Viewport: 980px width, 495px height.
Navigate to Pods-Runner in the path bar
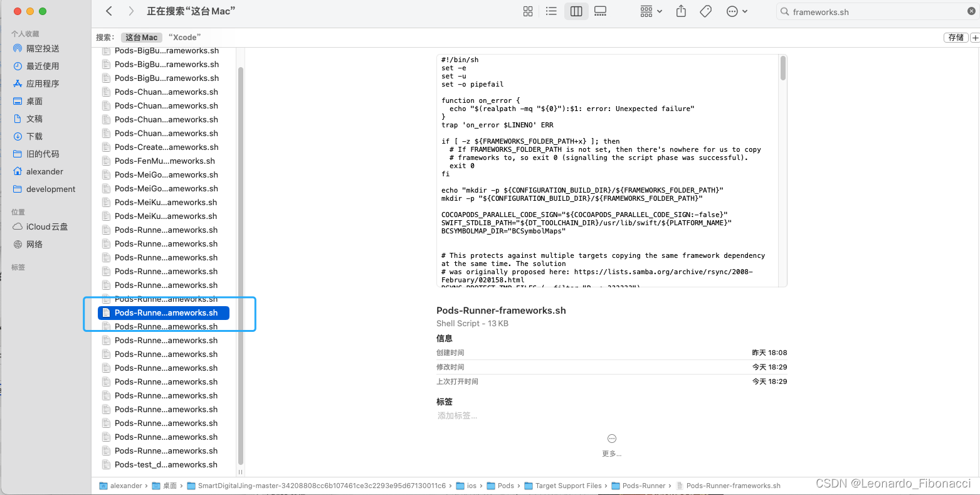click(x=644, y=485)
